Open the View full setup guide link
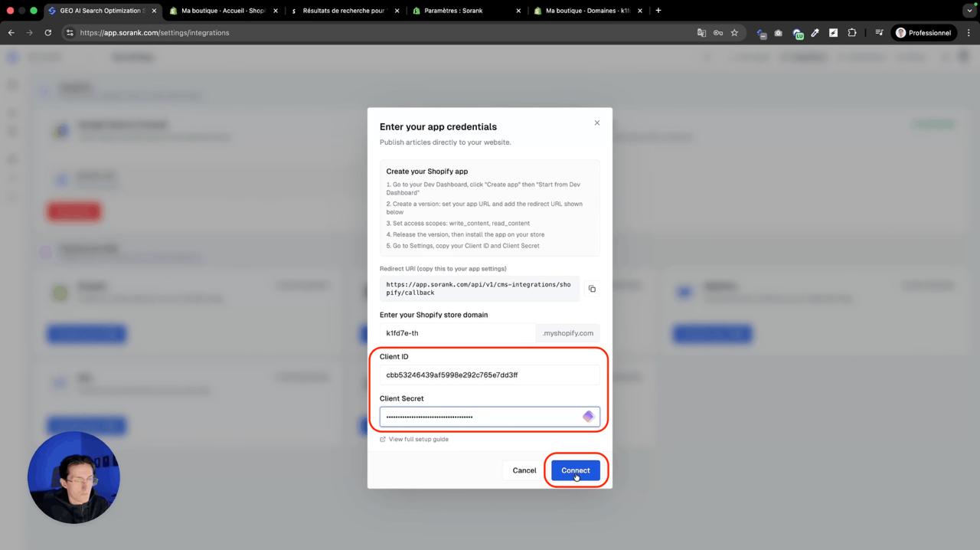This screenshot has width=980, height=550. pyautogui.click(x=414, y=439)
